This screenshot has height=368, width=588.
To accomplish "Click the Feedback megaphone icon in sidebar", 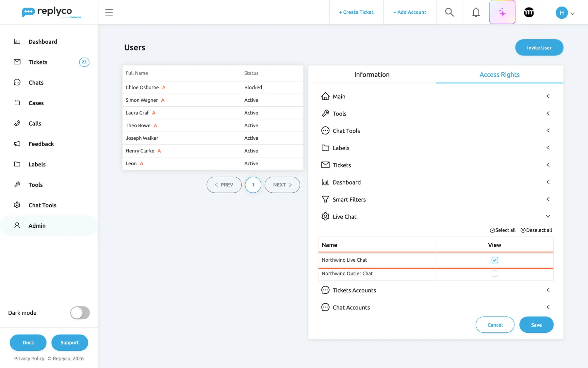I will (17, 144).
